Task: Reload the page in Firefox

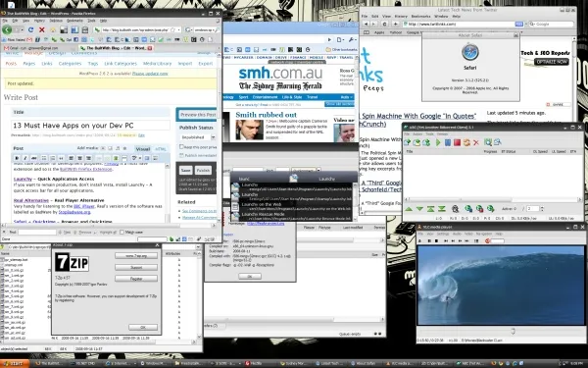Action: (x=30, y=29)
